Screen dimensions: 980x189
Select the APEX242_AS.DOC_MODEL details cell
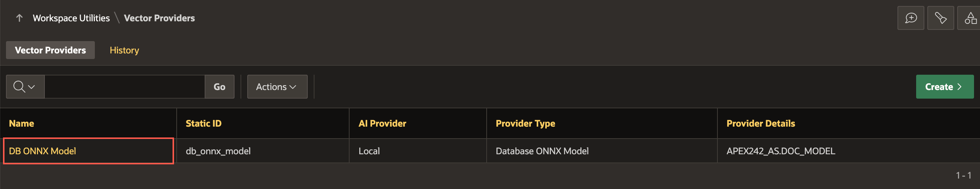click(849, 151)
